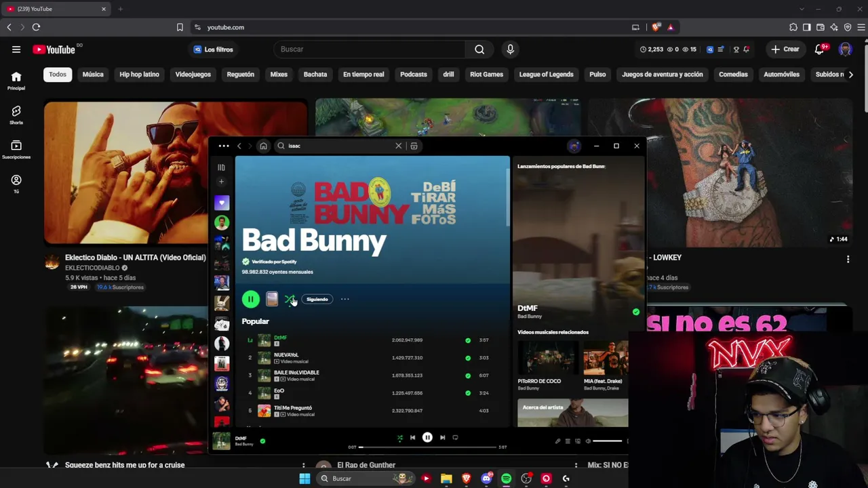Click the Spotify search field containing isaac
This screenshot has height=488, width=868.
coord(339,146)
